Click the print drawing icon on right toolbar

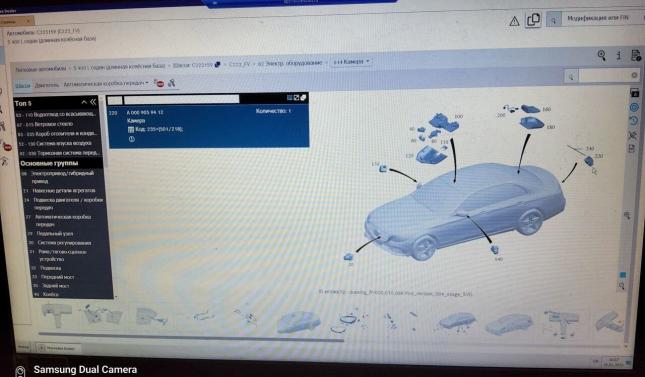(x=634, y=93)
